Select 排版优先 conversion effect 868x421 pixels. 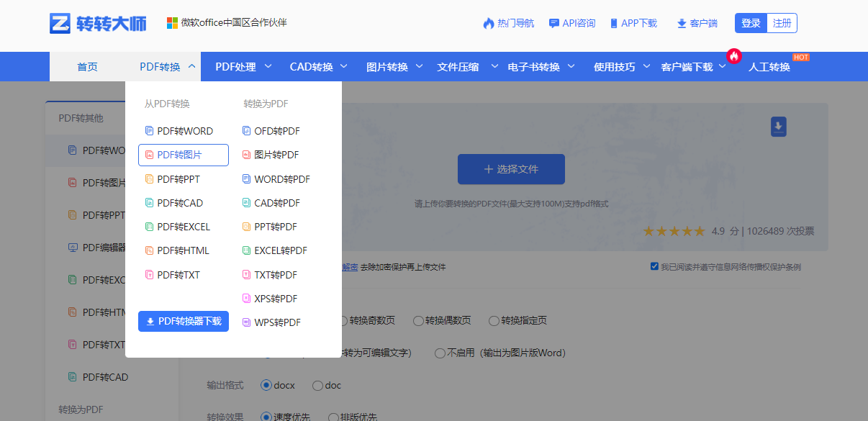(333, 417)
